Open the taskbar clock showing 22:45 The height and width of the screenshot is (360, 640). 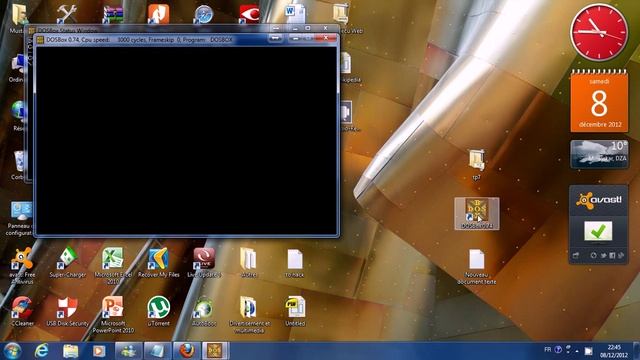click(x=614, y=351)
